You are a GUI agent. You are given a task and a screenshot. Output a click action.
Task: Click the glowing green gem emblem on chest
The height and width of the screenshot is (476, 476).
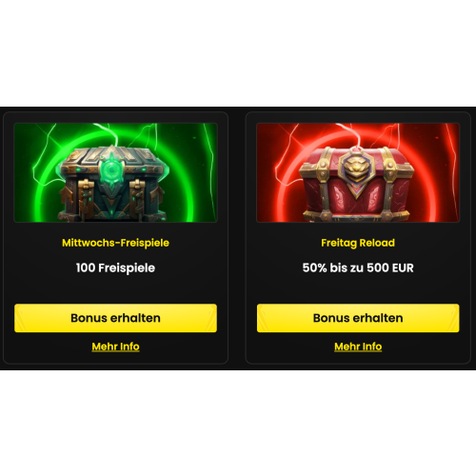pyautogui.click(x=111, y=169)
